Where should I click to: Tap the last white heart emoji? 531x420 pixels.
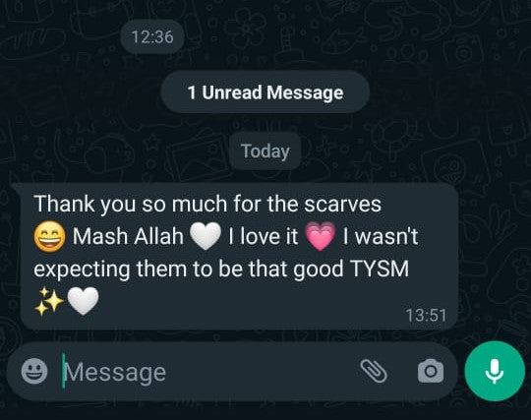(x=83, y=301)
